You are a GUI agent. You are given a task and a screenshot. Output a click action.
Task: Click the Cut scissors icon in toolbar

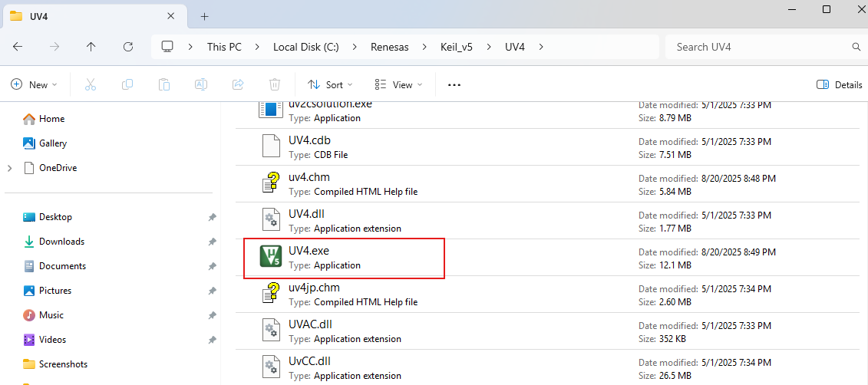(91, 84)
